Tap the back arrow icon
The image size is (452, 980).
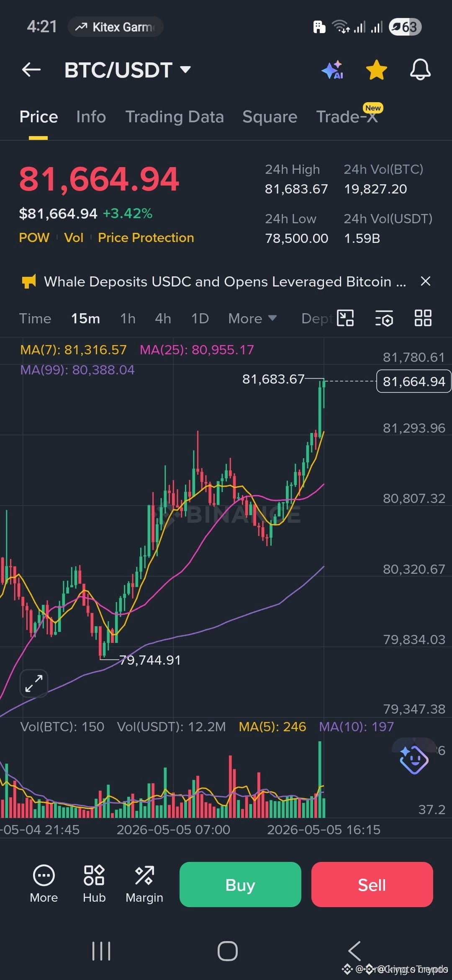tap(31, 70)
